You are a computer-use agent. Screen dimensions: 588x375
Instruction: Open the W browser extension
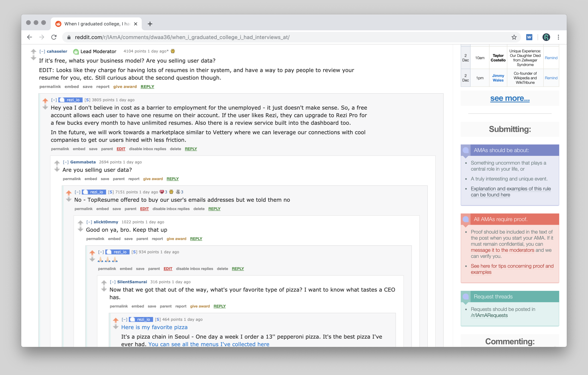point(529,37)
